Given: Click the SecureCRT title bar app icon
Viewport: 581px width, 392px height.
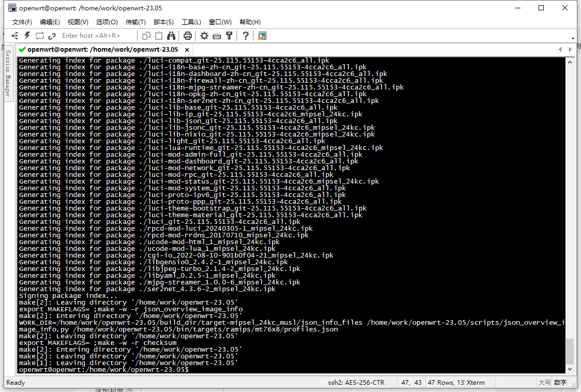Looking at the screenshot, I should 12,8.
